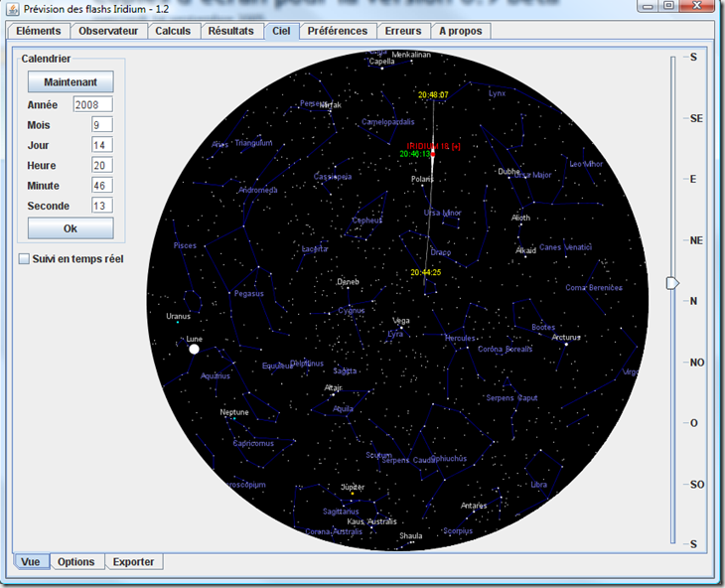Screen dimensions: 725x588
Task: Enable Suivi en temps réel checkbox
Action: [24, 259]
